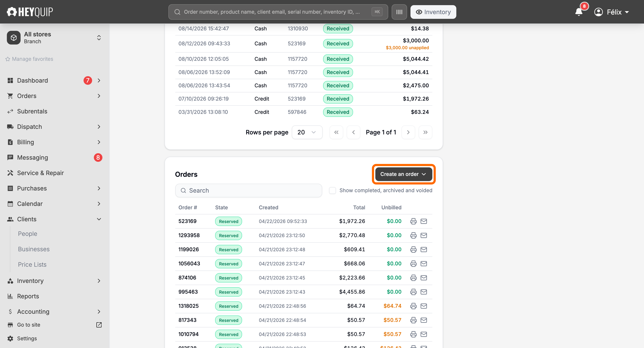Image resolution: width=644 pixels, height=348 pixels.
Task: Open Rows per page dropdown
Action: 307,132
